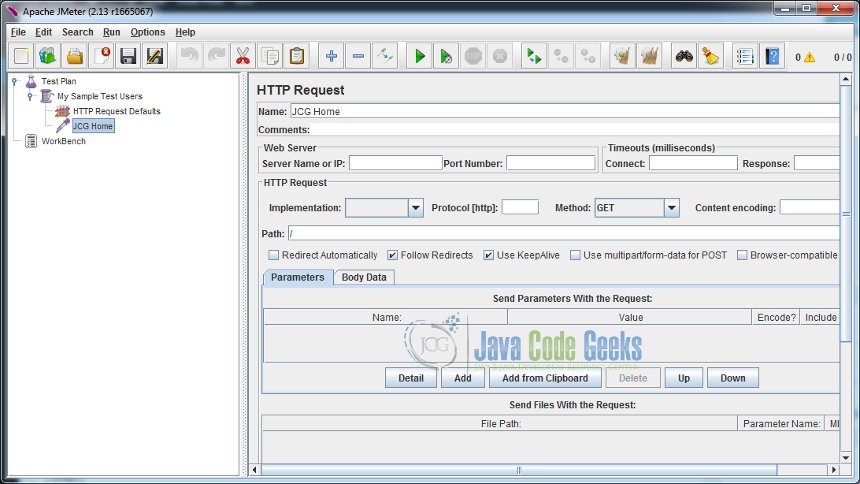Click the Server Name or IP field

pos(395,163)
